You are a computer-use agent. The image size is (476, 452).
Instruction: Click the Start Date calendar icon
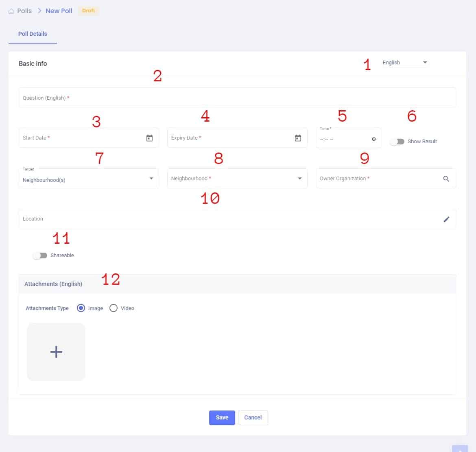click(x=149, y=138)
